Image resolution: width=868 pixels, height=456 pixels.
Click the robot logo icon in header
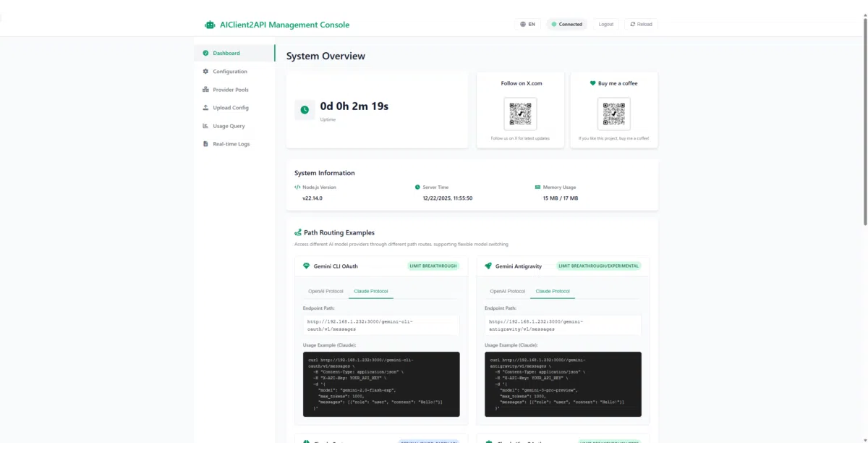(210, 25)
